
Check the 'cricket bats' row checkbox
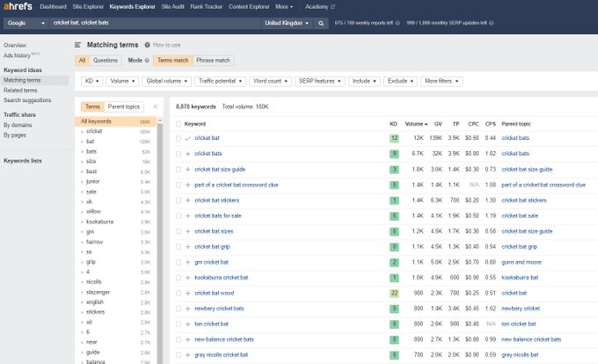coord(179,154)
